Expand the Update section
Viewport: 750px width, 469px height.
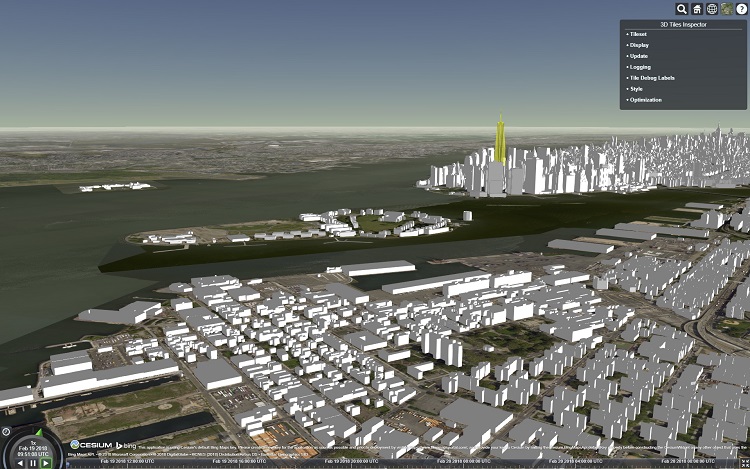click(638, 56)
